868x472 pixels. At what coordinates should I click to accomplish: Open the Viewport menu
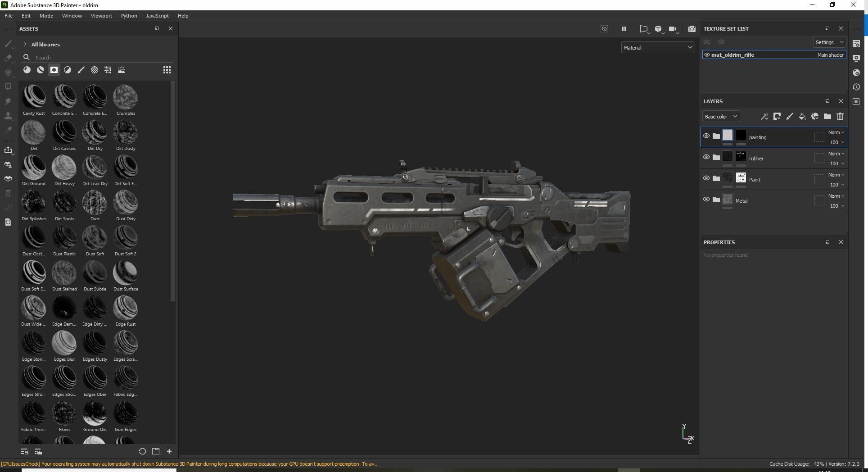(x=101, y=16)
